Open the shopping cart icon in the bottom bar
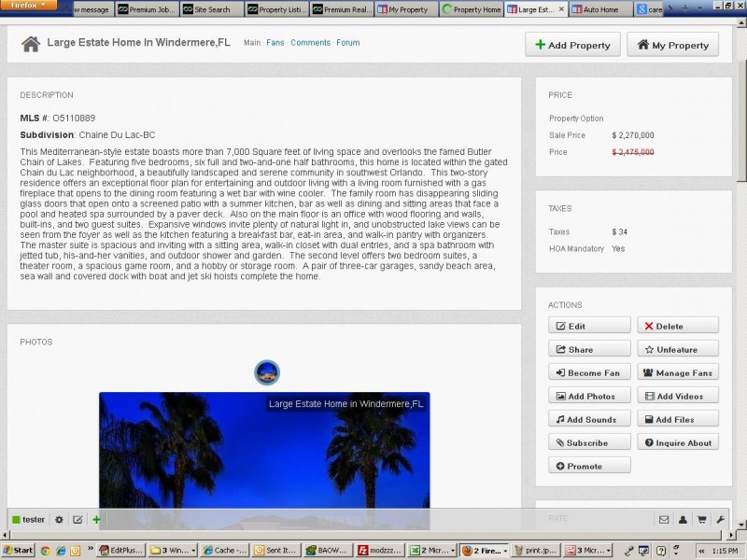 702,520
